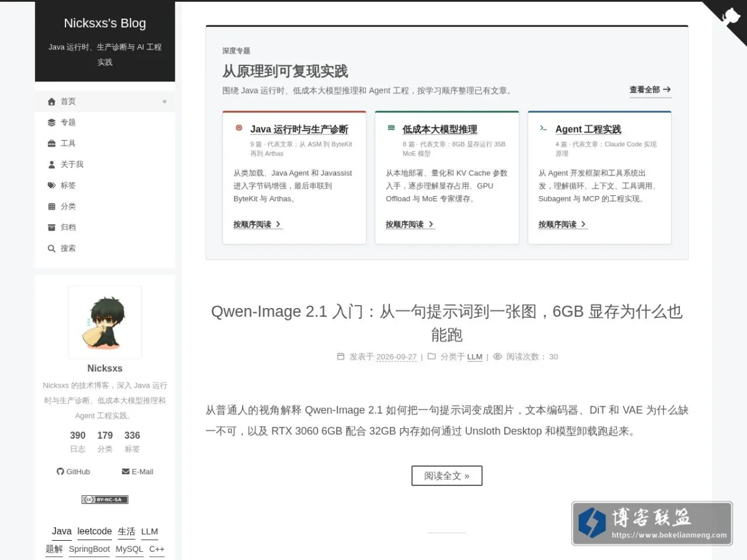Click the calendar icon before 发表于
Image resolution: width=747 pixels, height=560 pixels.
[x=341, y=357]
